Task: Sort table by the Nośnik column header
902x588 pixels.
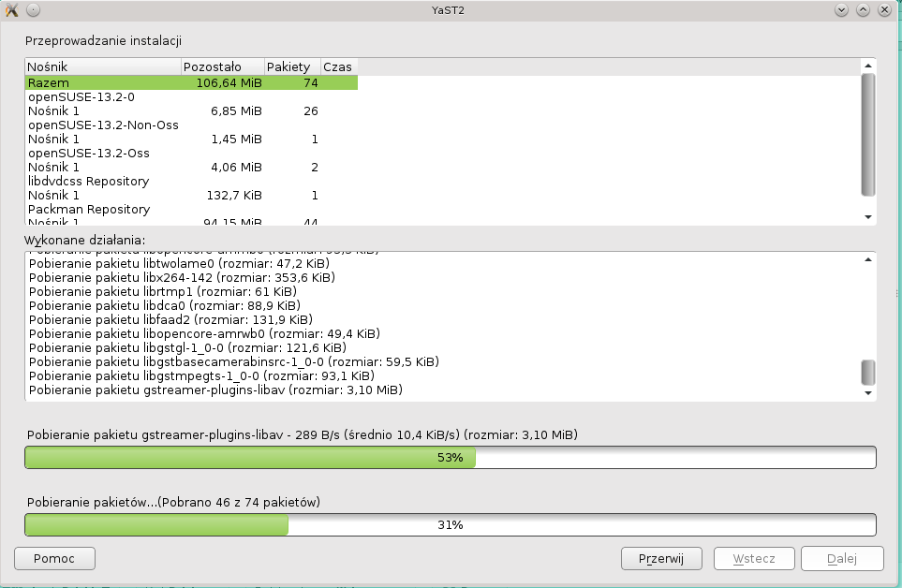Action: coord(103,66)
